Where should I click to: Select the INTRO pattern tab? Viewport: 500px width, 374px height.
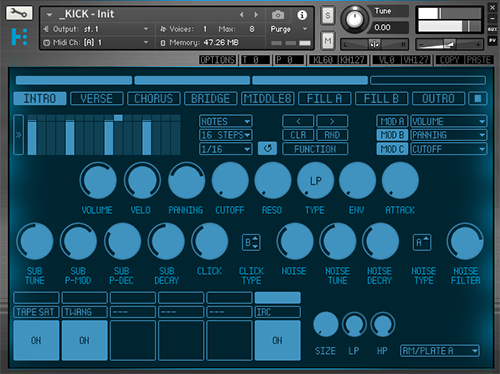point(40,99)
